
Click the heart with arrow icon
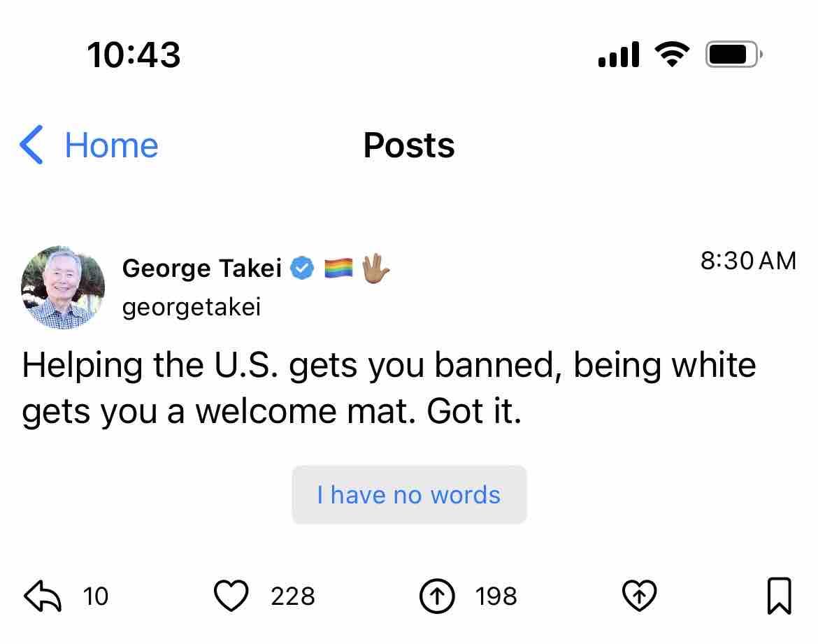(639, 596)
